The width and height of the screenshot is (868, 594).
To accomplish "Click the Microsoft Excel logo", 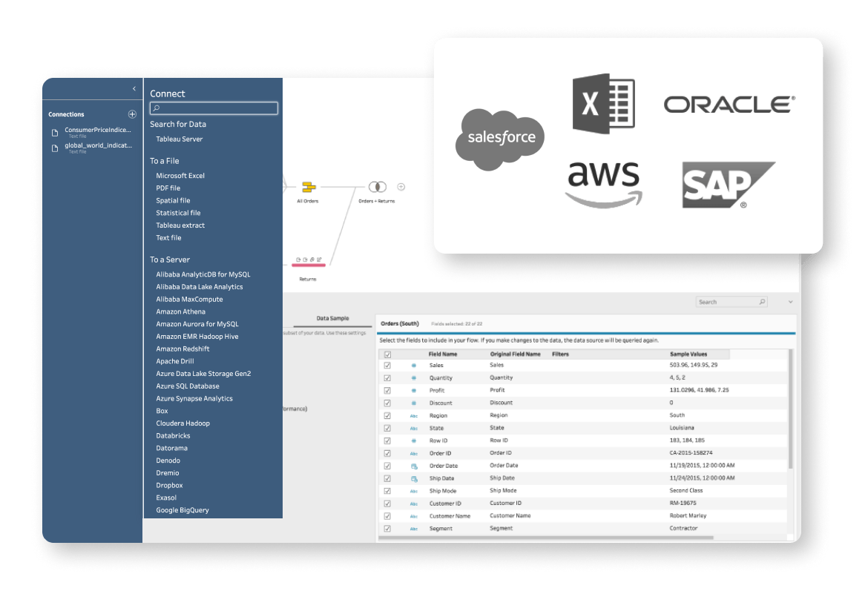I will [x=603, y=104].
